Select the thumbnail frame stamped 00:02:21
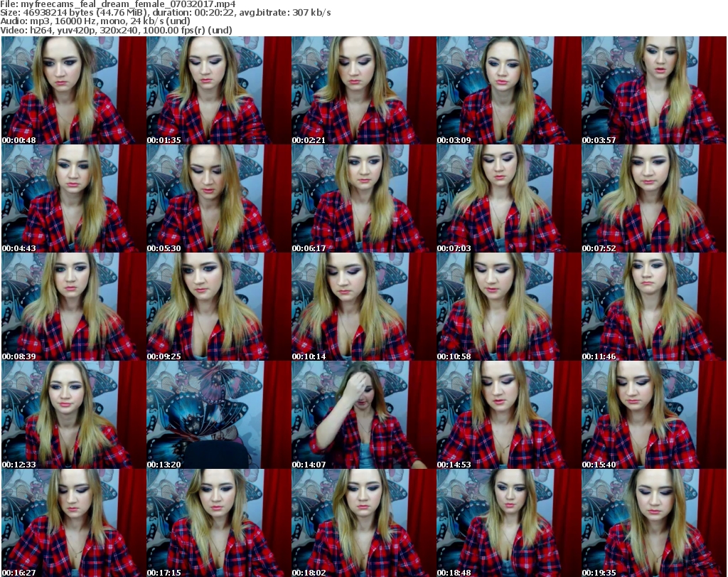728x577 pixels. click(x=363, y=90)
